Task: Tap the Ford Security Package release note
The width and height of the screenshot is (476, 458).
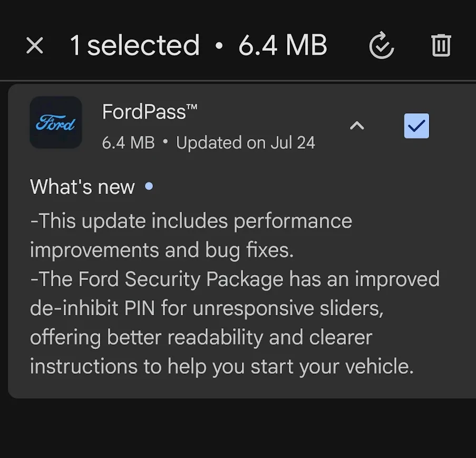Action: click(235, 279)
